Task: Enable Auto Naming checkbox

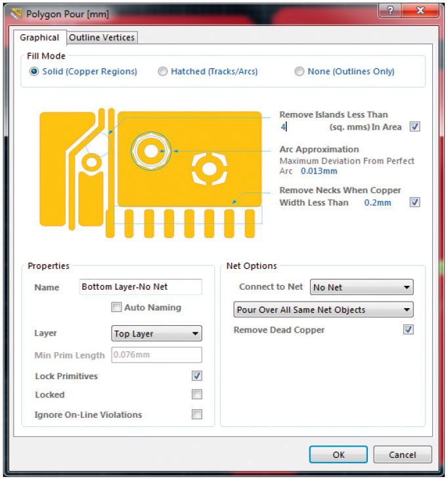Action: 116,308
